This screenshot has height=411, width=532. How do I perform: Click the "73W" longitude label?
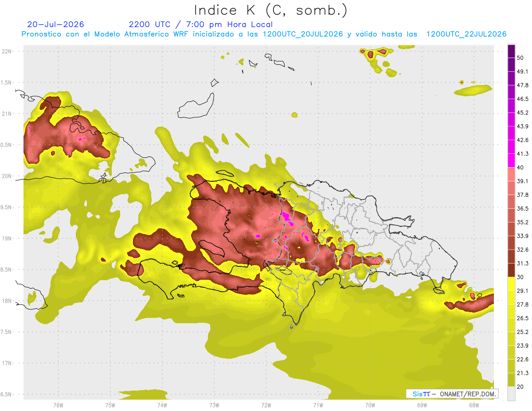(214, 405)
